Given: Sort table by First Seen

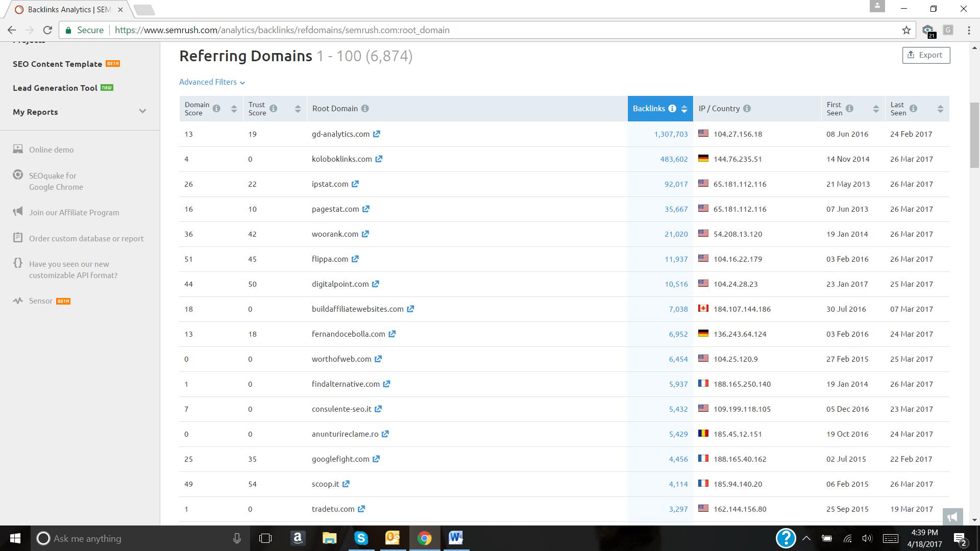Looking at the screenshot, I should click(x=876, y=109).
